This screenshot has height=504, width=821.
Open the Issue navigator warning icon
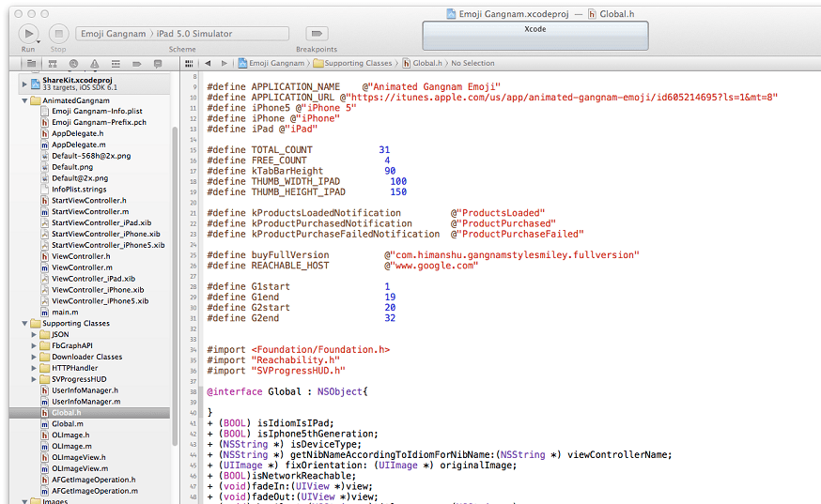click(x=94, y=63)
